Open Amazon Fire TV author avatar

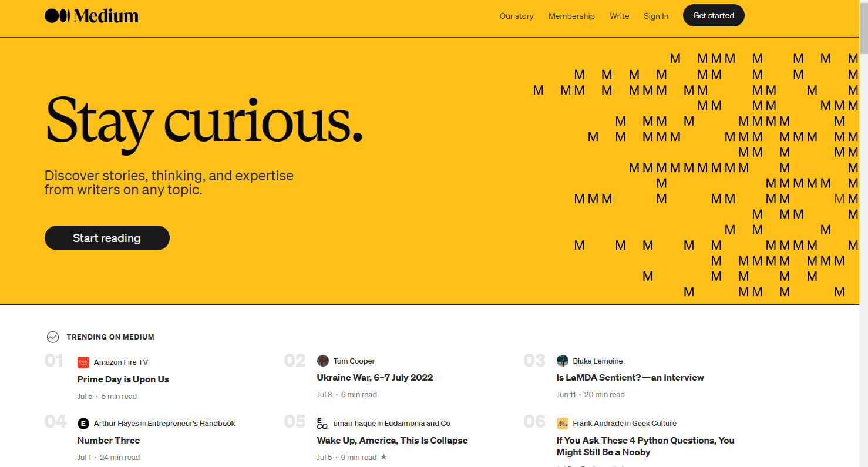(x=83, y=362)
